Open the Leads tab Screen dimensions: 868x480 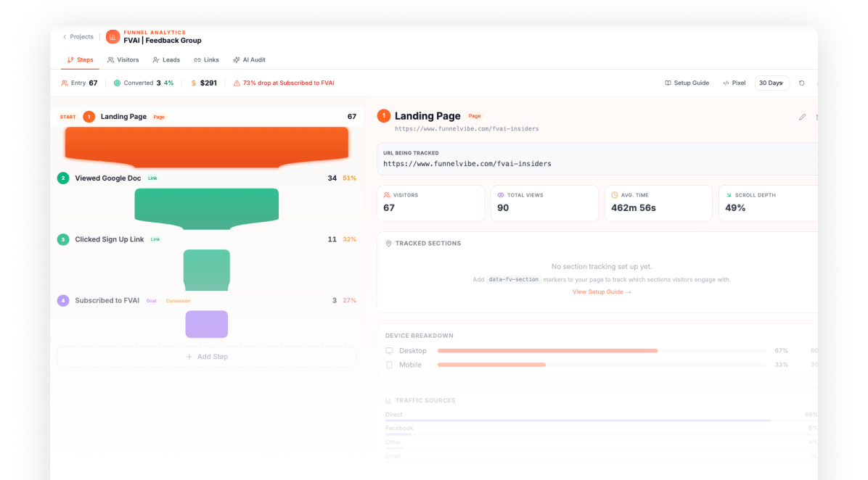(166, 59)
